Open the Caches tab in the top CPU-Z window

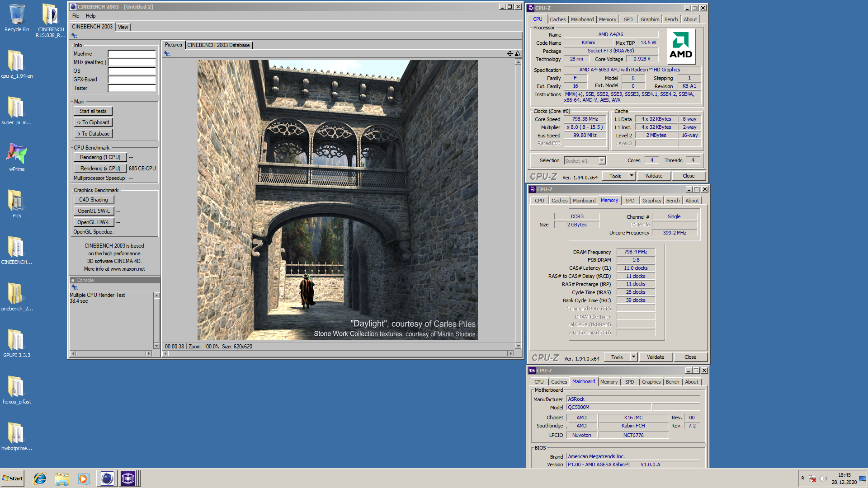coord(557,19)
